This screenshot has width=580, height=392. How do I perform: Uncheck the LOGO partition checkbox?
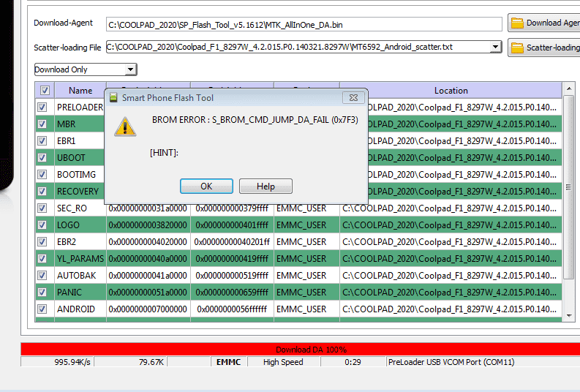(42, 225)
